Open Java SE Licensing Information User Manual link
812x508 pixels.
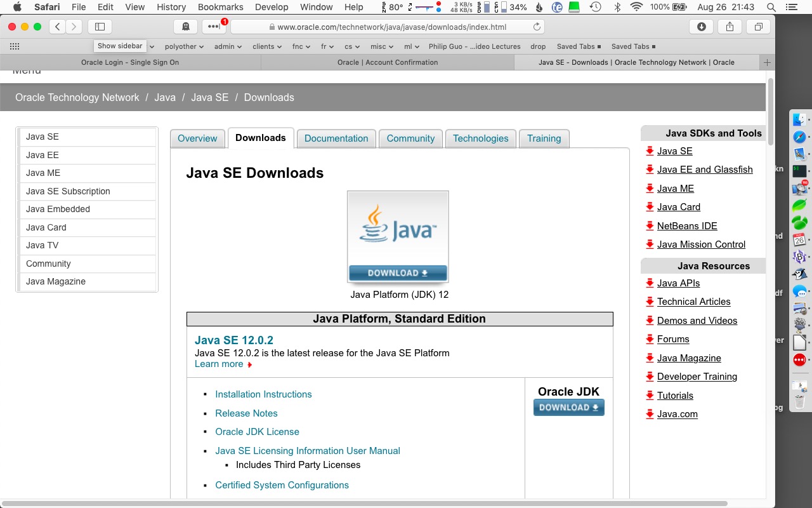[308, 451]
